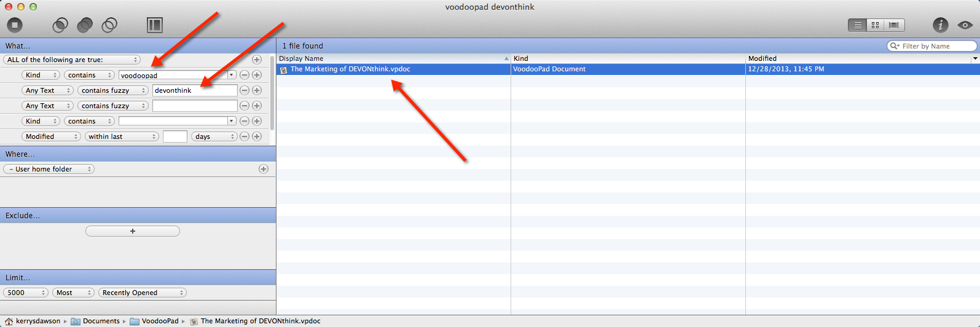Open Kind dropdown in voodoopad row
980x327 pixels.
41,75
